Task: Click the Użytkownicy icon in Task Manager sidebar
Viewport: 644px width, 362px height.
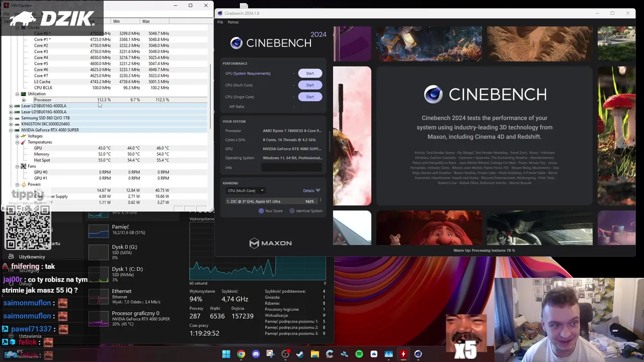Action: 11,256
